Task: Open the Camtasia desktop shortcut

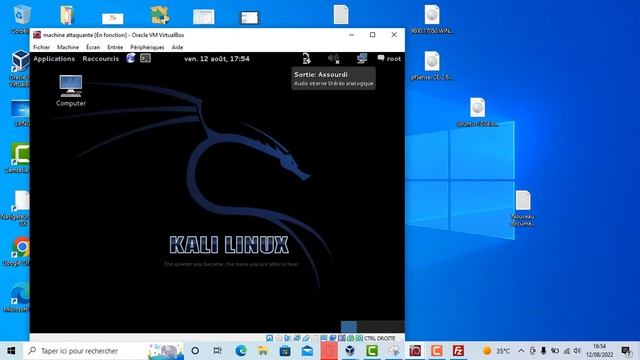Action: click(19, 158)
